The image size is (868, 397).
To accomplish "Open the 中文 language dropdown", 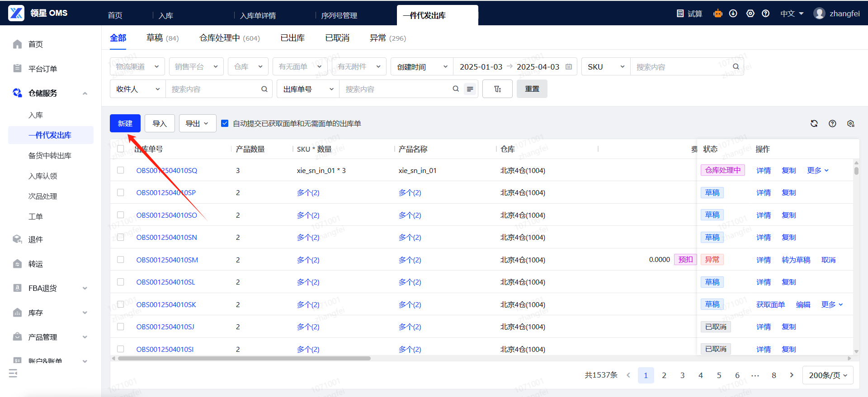I will (x=792, y=14).
